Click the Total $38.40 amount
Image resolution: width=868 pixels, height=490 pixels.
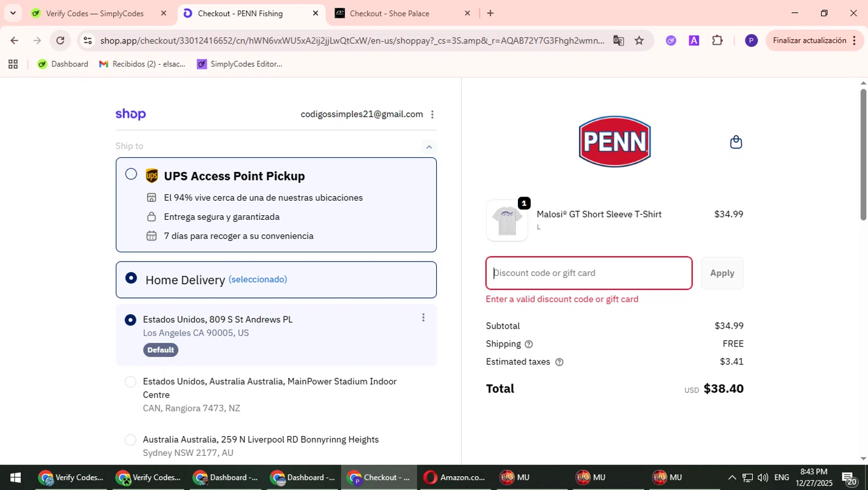(723, 389)
